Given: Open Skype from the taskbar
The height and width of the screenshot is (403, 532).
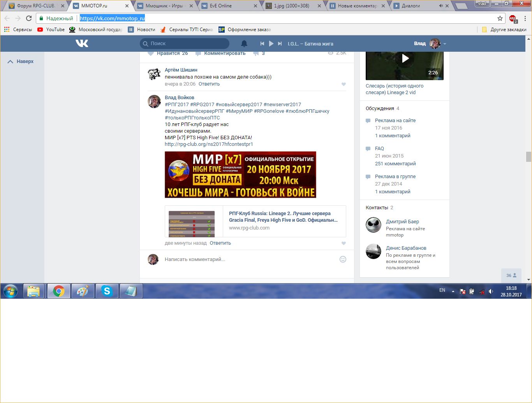Looking at the screenshot, I should pyautogui.click(x=107, y=291).
